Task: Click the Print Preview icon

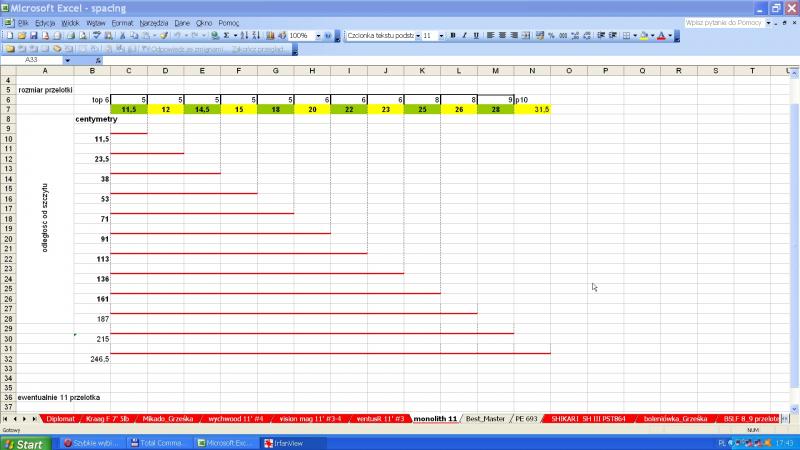Action: pos(83,35)
